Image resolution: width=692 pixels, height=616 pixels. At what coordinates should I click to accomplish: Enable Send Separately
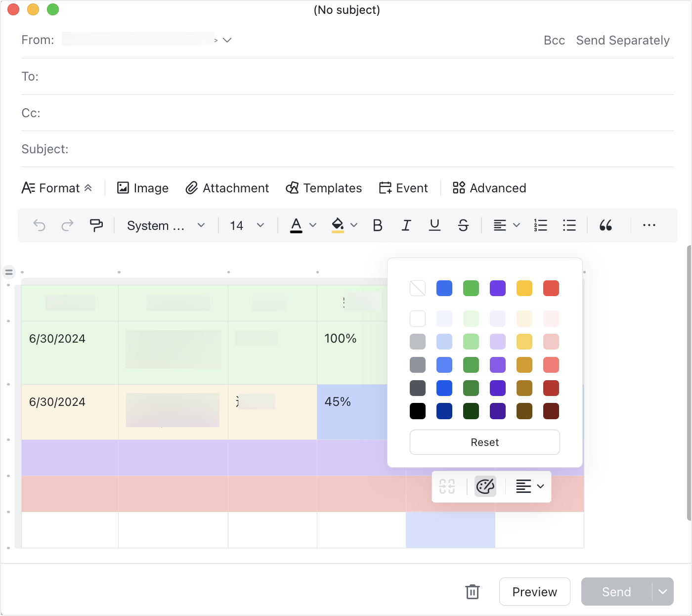pos(623,41)
